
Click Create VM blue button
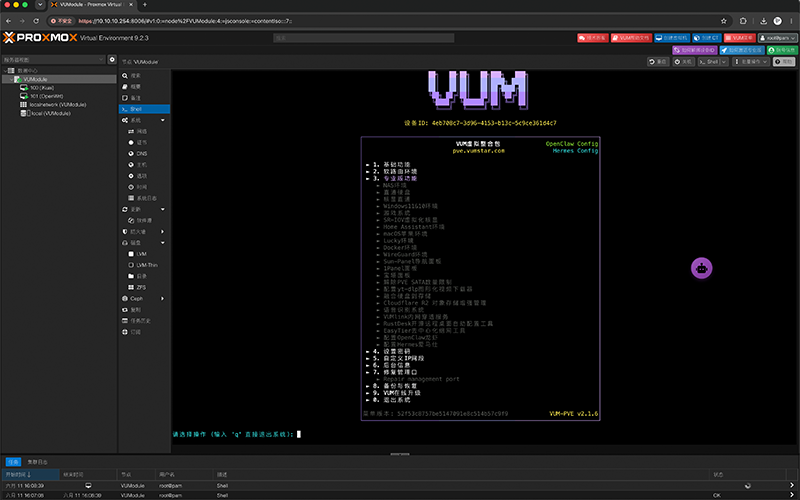(x=672, y=38)
